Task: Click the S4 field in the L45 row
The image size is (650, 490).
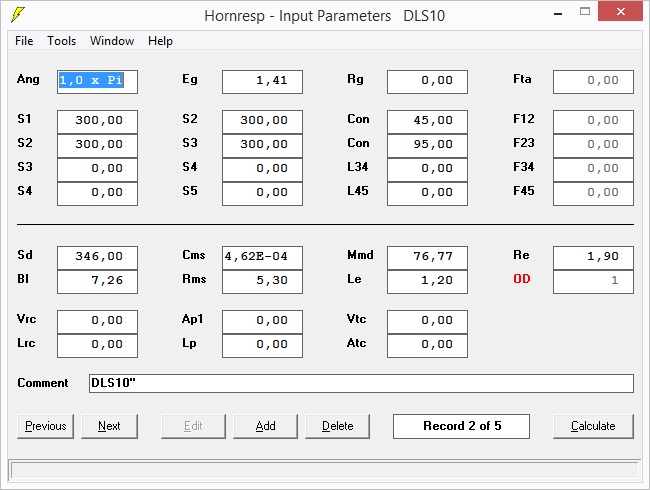Action: 97,194
